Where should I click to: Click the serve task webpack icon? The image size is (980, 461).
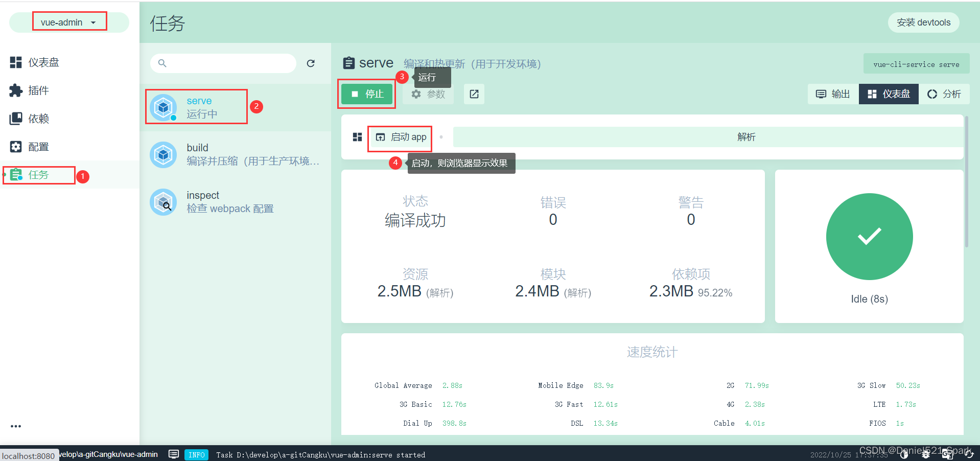click(164, 107)
